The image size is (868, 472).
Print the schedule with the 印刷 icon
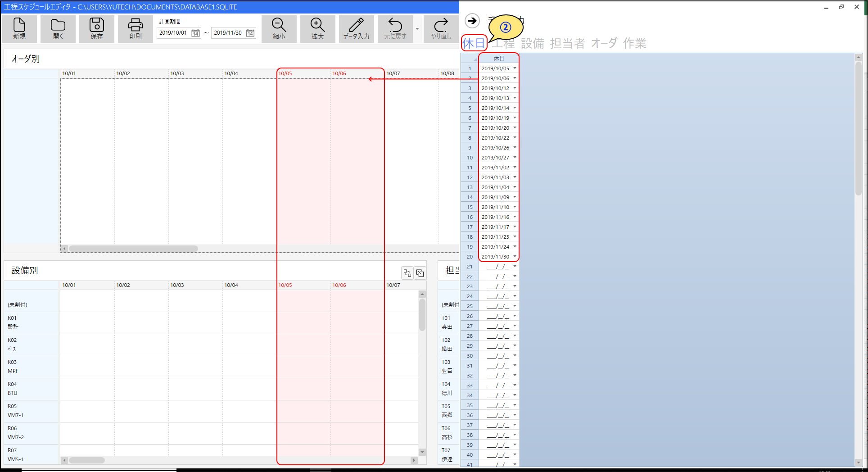(136, 29)
